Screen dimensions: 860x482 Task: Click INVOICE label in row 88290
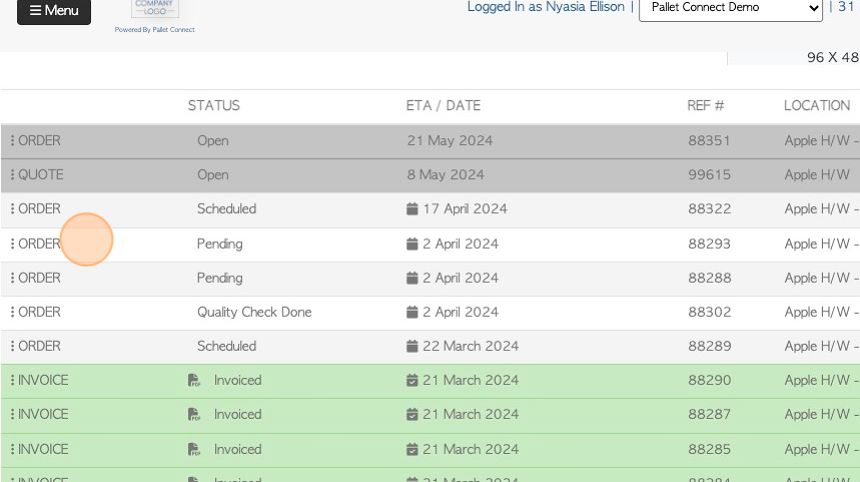[x=43, y=380]
